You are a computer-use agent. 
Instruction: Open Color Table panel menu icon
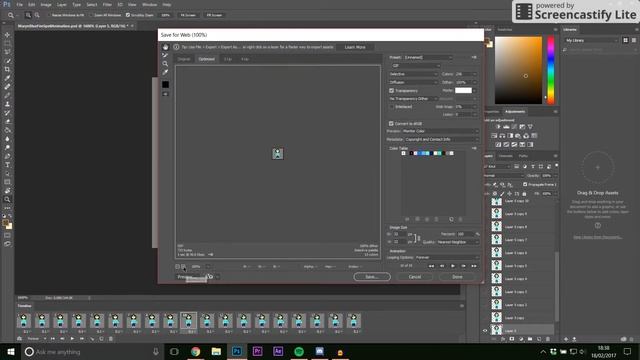474,148
